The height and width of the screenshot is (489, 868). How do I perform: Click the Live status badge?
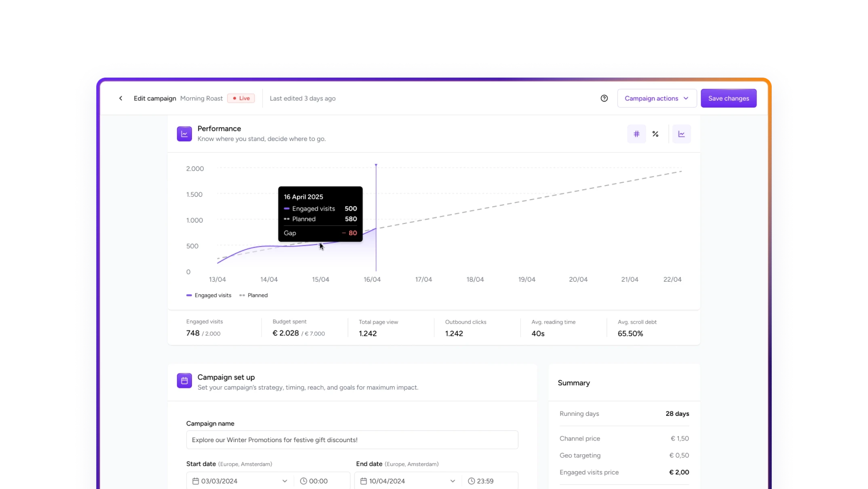pos(241,98)
